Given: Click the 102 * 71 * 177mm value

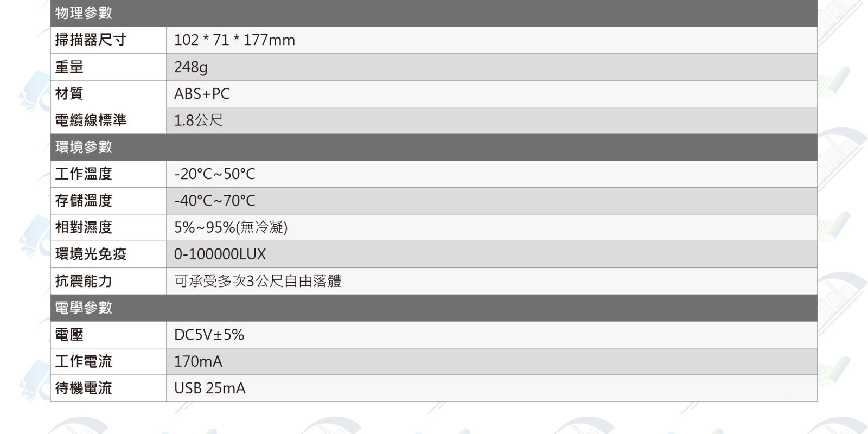Looking at the screenshot, I should (x=234, y=40).
